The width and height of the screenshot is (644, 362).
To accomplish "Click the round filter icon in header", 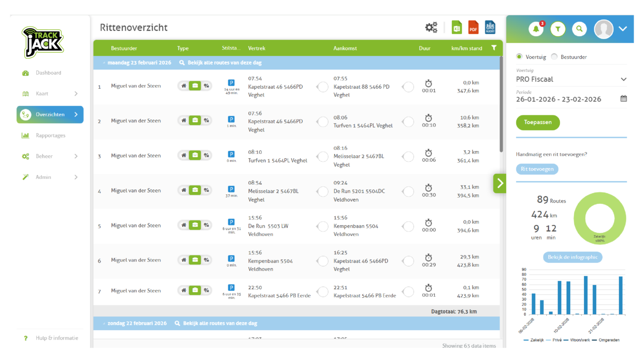I will point(558,29).
